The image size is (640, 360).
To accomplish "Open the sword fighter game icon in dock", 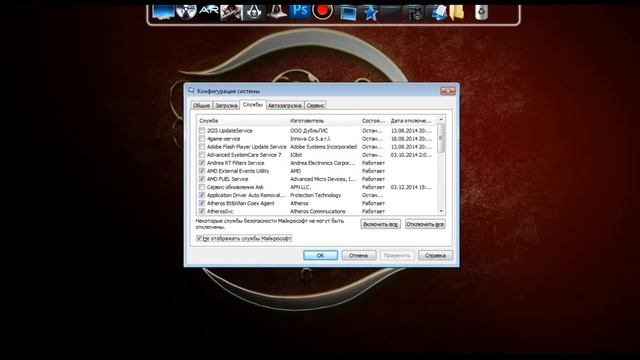I will 231,12.
